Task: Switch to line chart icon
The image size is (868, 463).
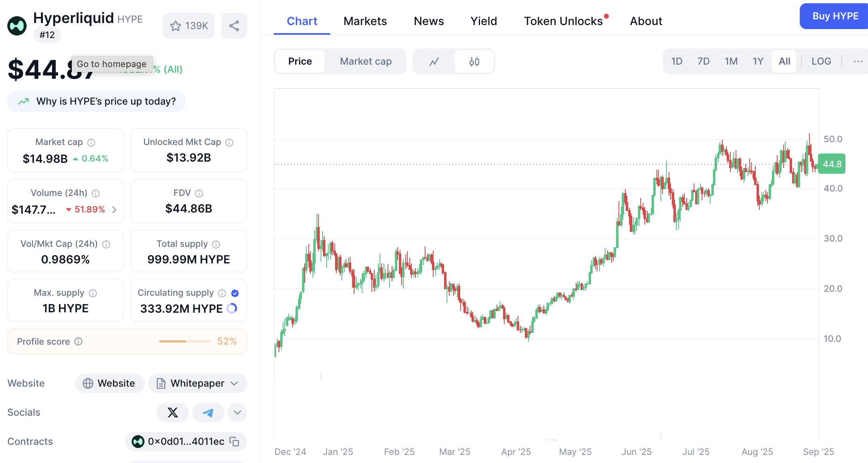Action: click(434, 61)
